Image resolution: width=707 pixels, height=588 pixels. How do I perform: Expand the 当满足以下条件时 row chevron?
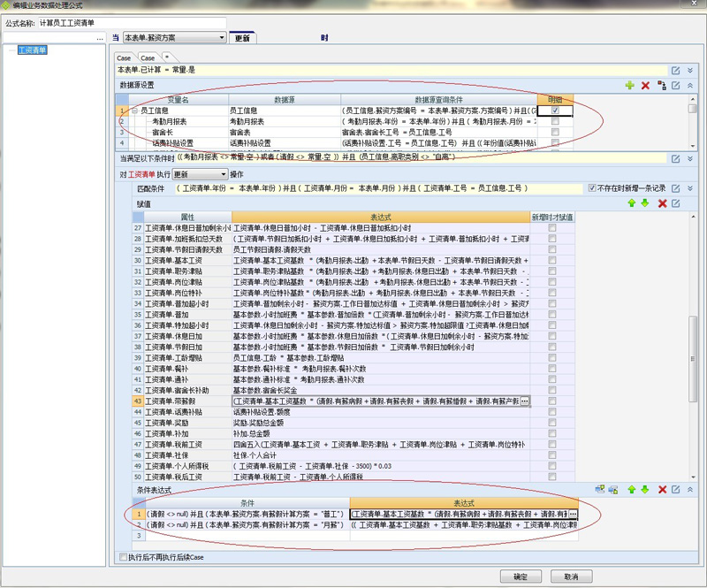(x=690, y=159)
